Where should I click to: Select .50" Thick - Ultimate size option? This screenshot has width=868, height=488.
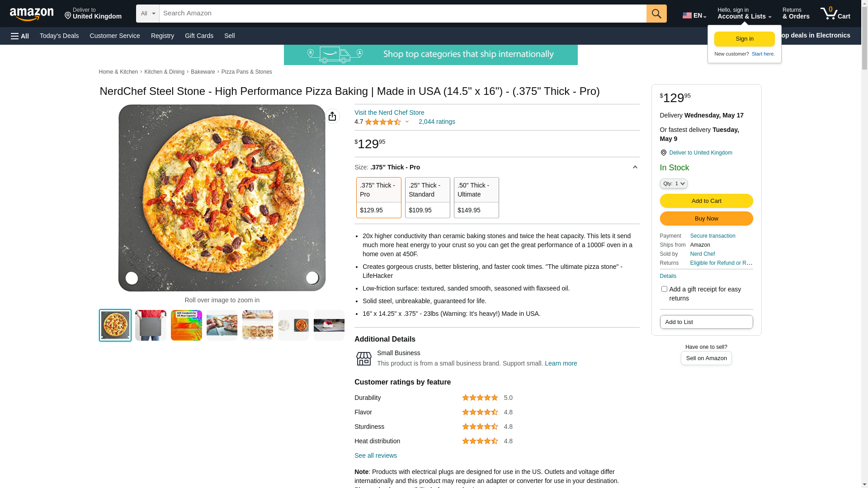coord(476,197)
